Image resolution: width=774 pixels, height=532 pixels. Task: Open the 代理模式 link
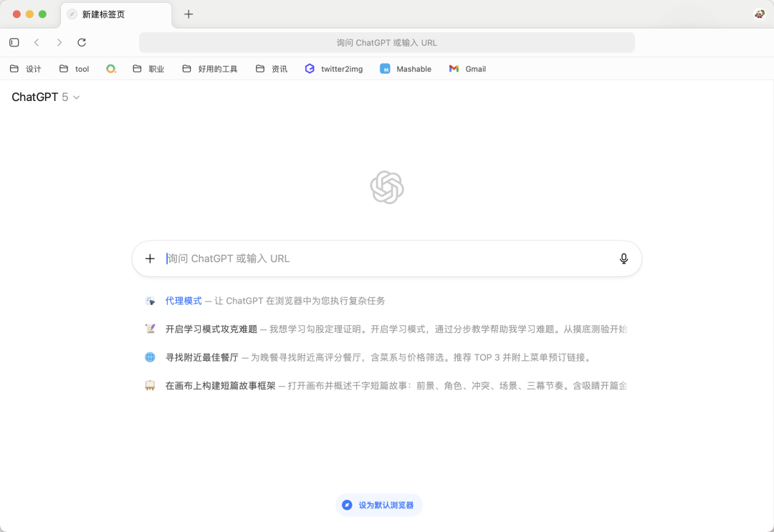coord(183,301)
